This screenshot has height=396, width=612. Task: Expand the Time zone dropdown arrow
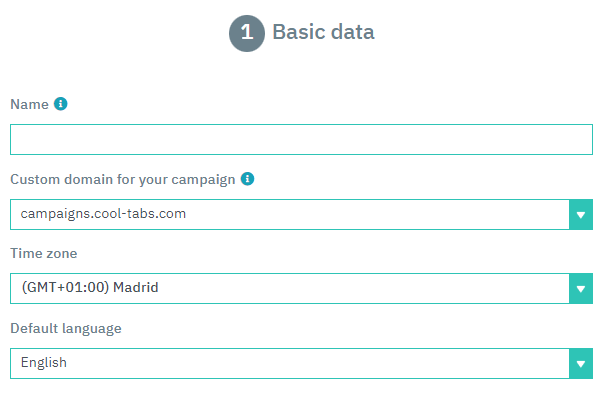click(x=581, y=289)
